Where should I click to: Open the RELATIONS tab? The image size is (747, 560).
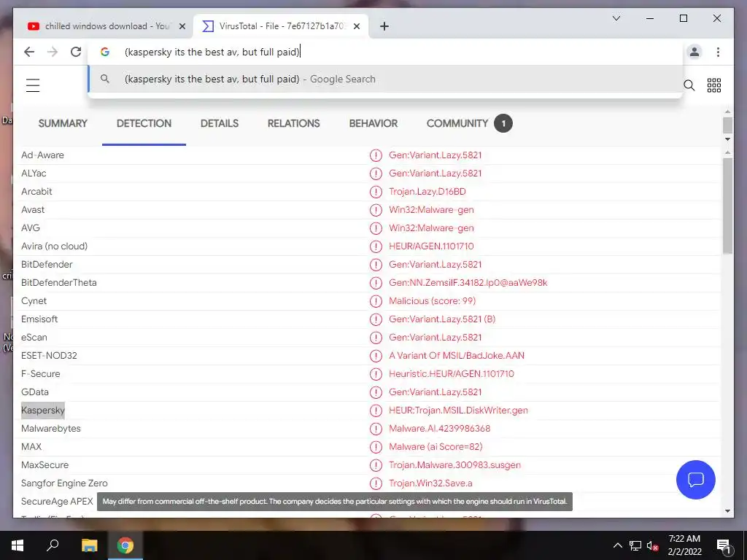[293, 123]
